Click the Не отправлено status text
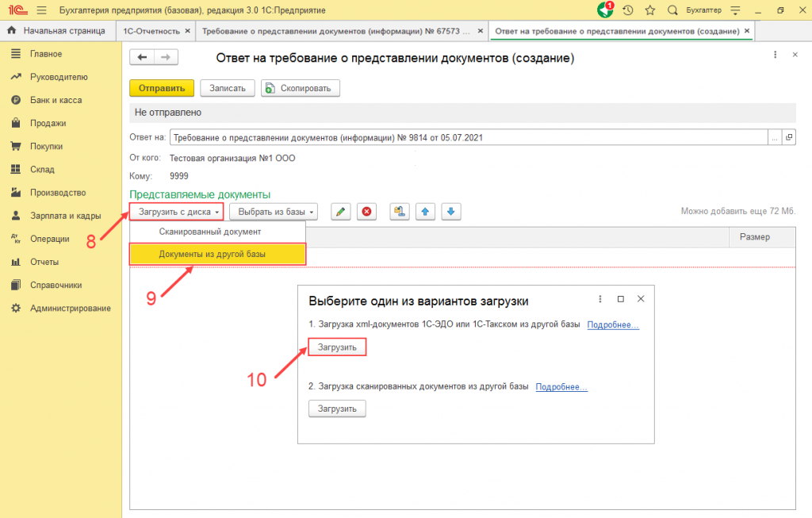The height and width of the screenshot is (518, 812). tap(168, 113)
